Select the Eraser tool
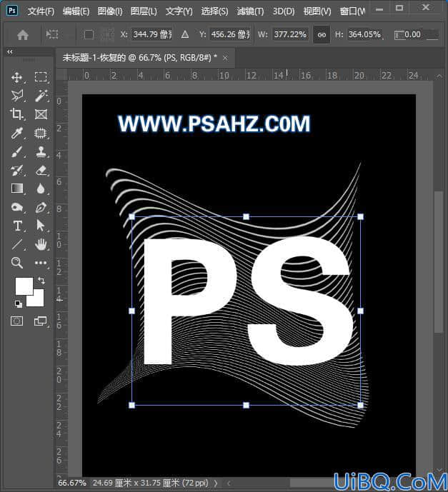Viewport: 448px width, 492px height. [41, 171]
